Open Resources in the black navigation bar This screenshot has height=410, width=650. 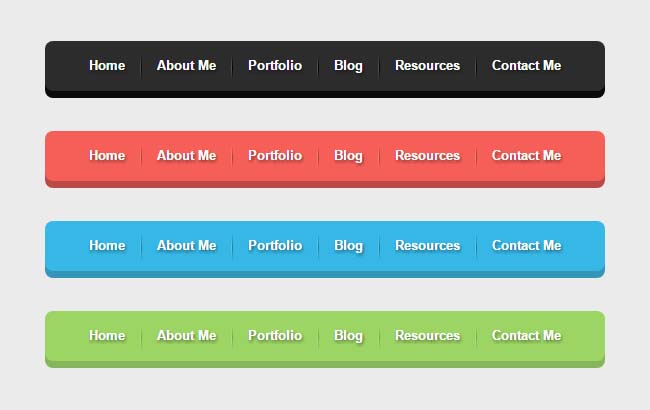427,66
